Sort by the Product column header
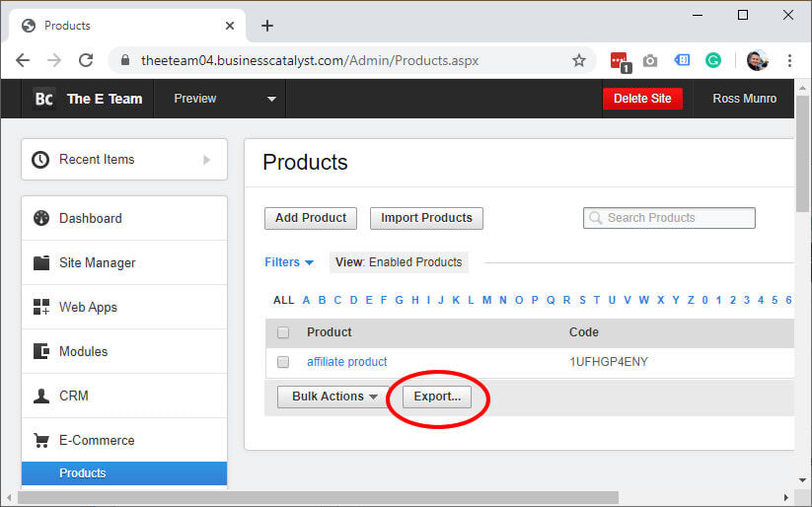The width and height of the screenshot is (812, 507). tap(330, 332)
